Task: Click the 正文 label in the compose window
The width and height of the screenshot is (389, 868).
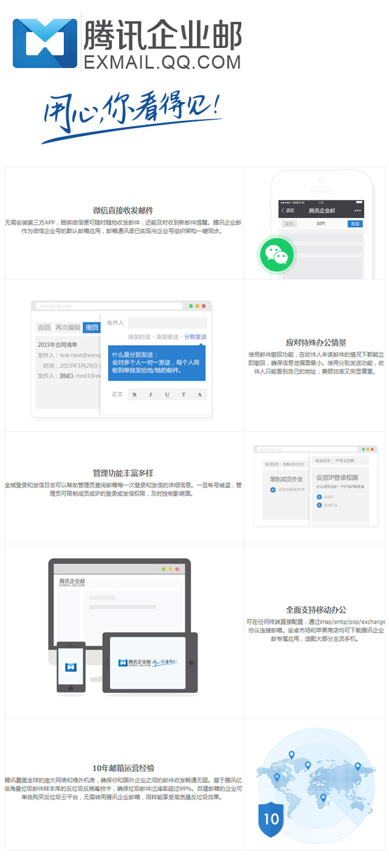Action: 117,394
